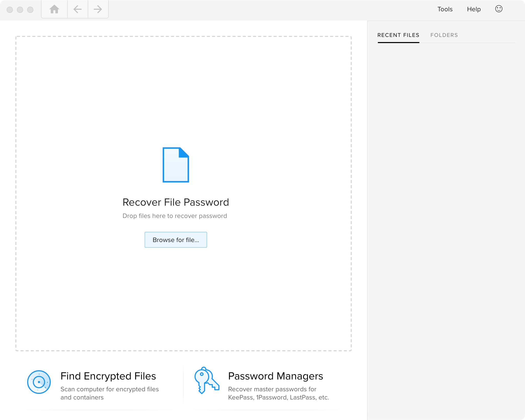
Task: Open Password Managers recovery
Action: point(275,376)
